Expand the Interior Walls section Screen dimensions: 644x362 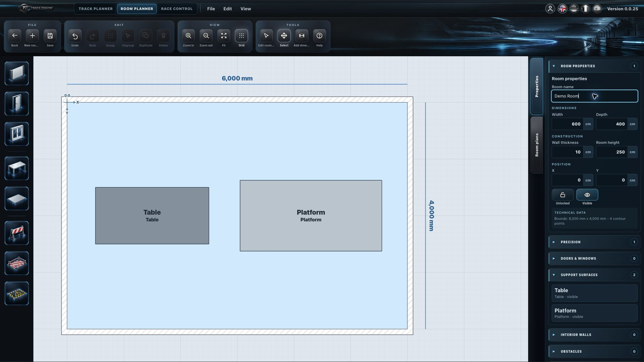[x=594, y=335]
